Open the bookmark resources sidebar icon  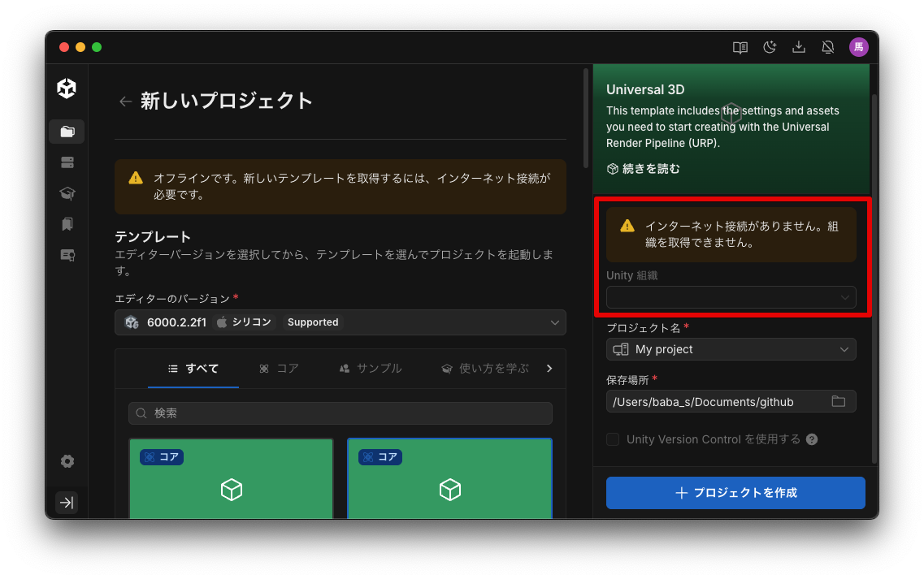pos(67,224)
